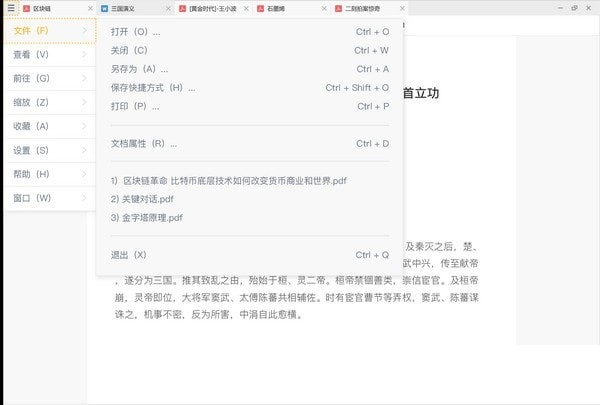The width and height of the screenshot is (600, 405).
Task: Click the PDF icon on 区块链 tab
Action: [26, 8]
